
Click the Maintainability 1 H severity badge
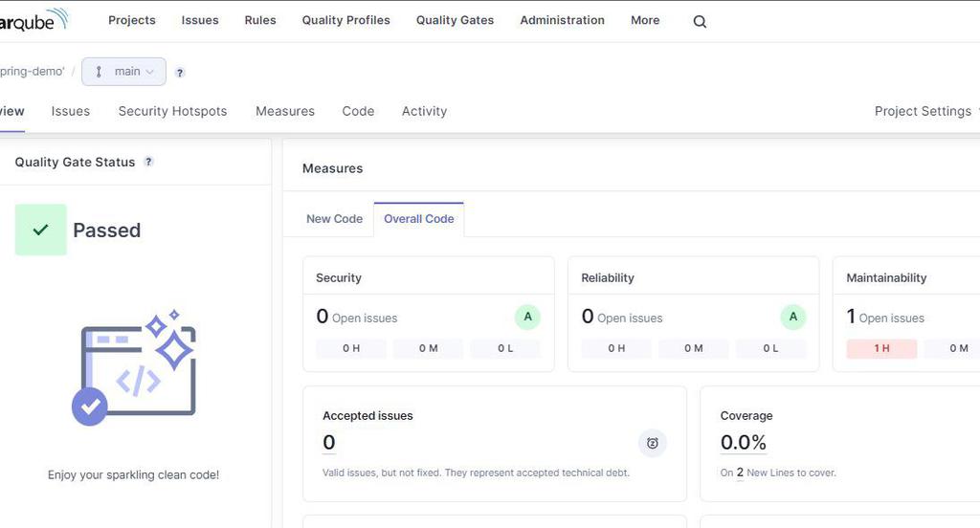(881, 349)
